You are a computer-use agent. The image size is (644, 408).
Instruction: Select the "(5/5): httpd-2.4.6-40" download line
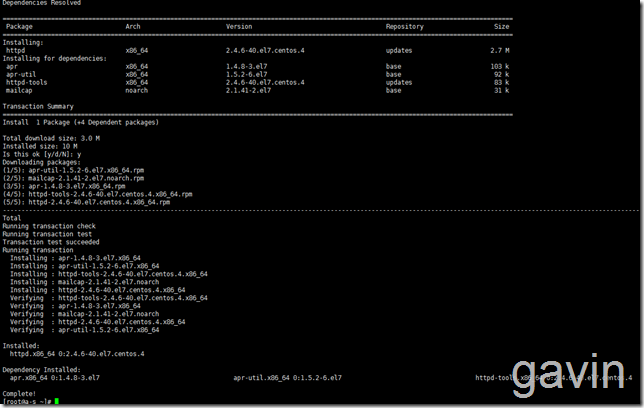[86, 203]
